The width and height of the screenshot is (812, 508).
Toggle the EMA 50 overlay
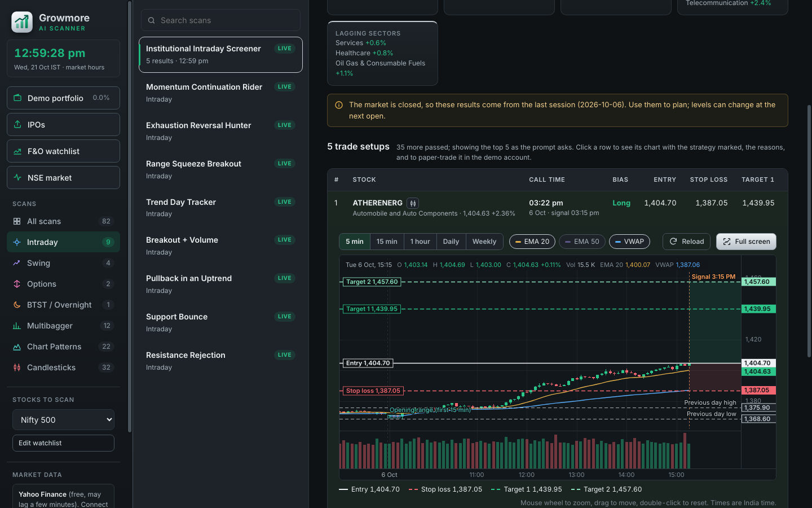click(582, 242)
